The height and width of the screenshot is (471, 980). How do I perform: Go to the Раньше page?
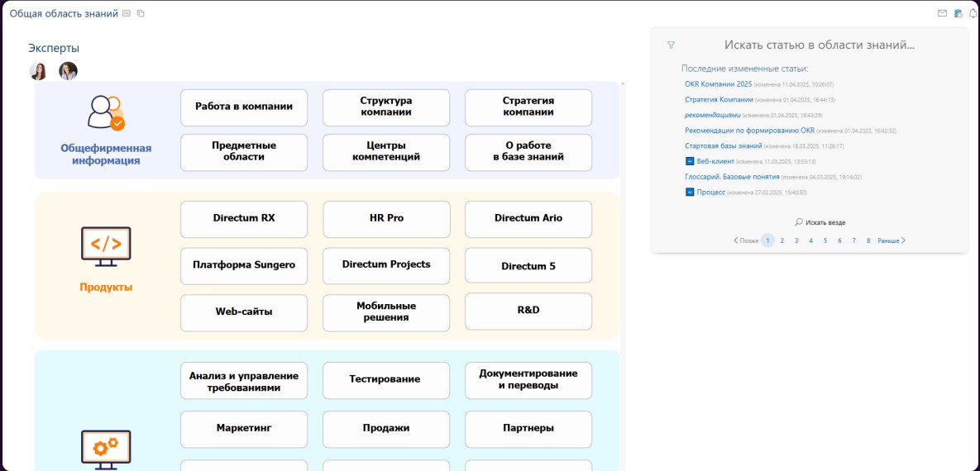892,240
